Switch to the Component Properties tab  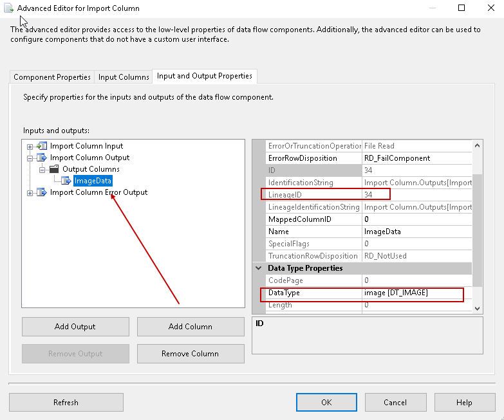(52, 77)
